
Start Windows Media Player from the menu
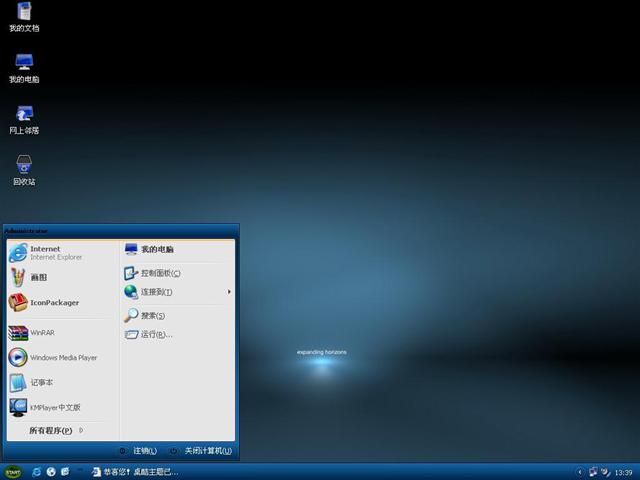coord(62,358)
